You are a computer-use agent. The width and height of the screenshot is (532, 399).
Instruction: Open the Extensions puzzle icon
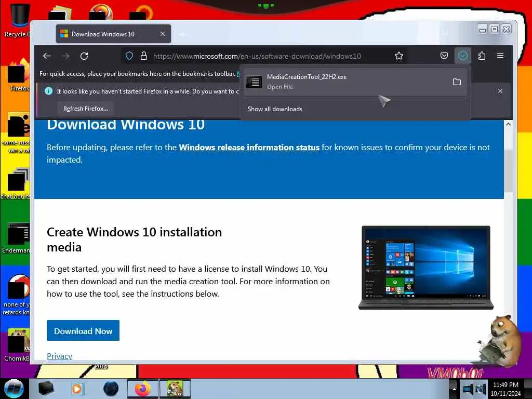(x=482, y=56)
